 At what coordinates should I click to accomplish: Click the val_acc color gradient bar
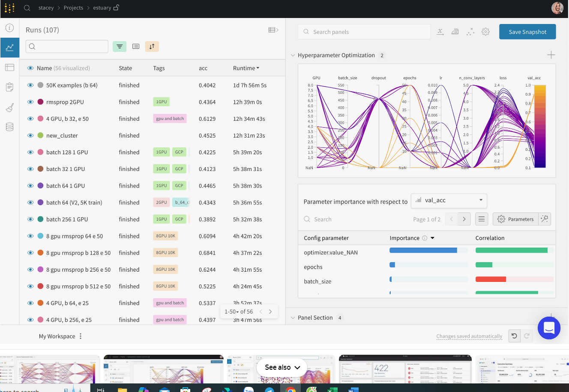click(x=540, y=126)
